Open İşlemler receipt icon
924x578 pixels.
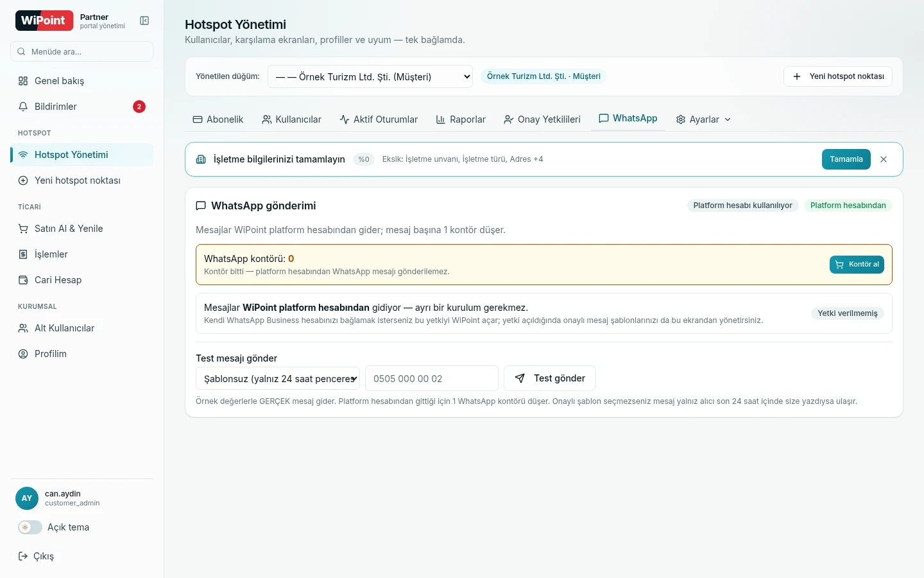23,254
